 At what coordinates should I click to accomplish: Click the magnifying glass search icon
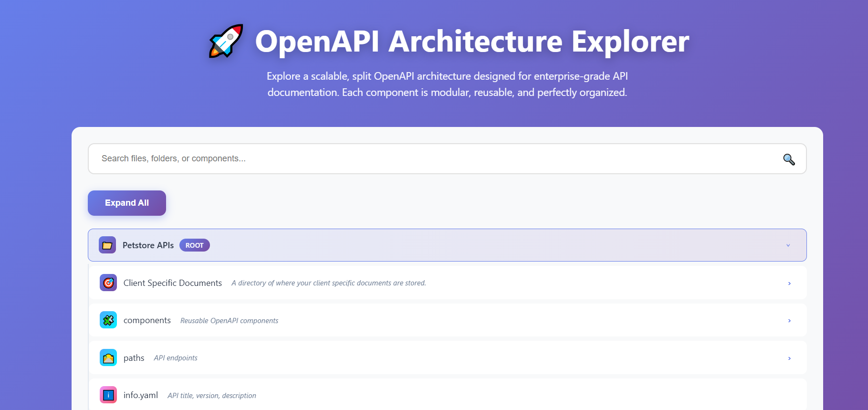pos(789,159)
